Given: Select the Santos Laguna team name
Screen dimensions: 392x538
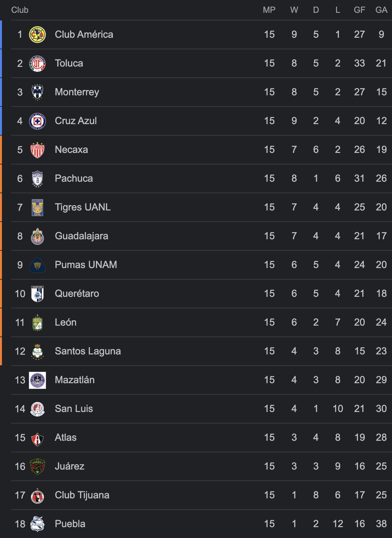Looking at the screenshot, I should click(88, 351).
